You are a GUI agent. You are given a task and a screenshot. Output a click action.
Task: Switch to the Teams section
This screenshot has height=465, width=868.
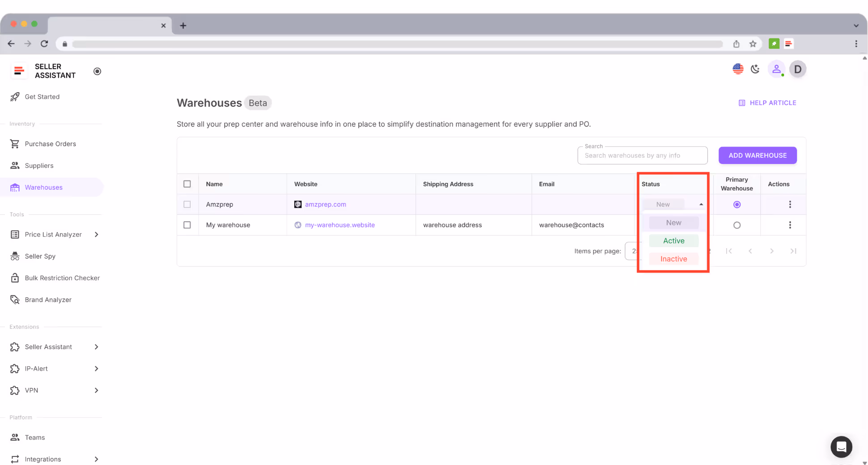coord(34,437)
